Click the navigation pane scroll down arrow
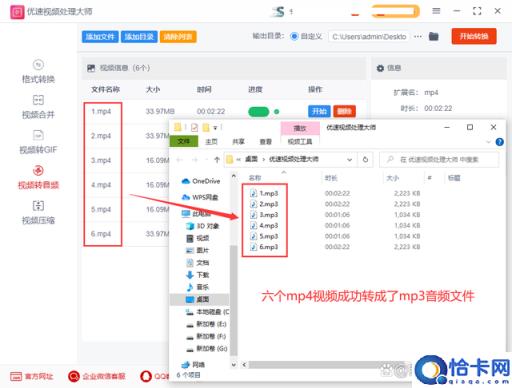This screenshot has width=512, height=388. 234,365
